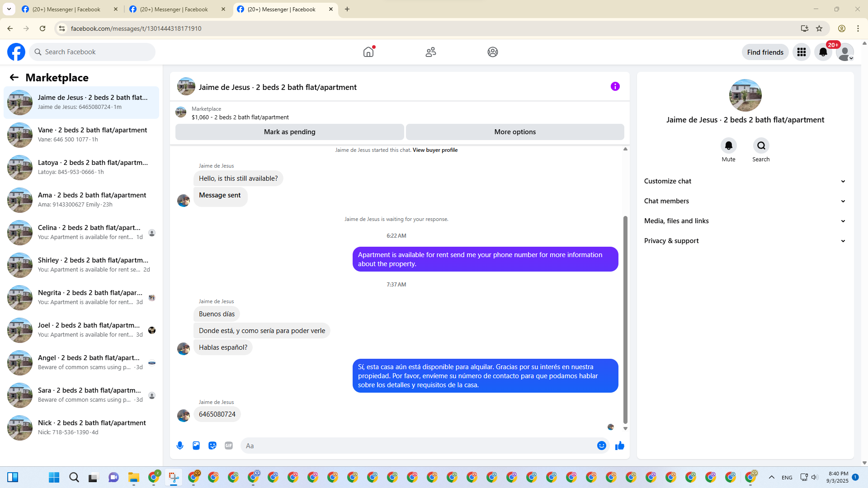The height and width of the screenshot is (488, 868).
Task: Click the browser address bar URL
Action: pos(136,28)
